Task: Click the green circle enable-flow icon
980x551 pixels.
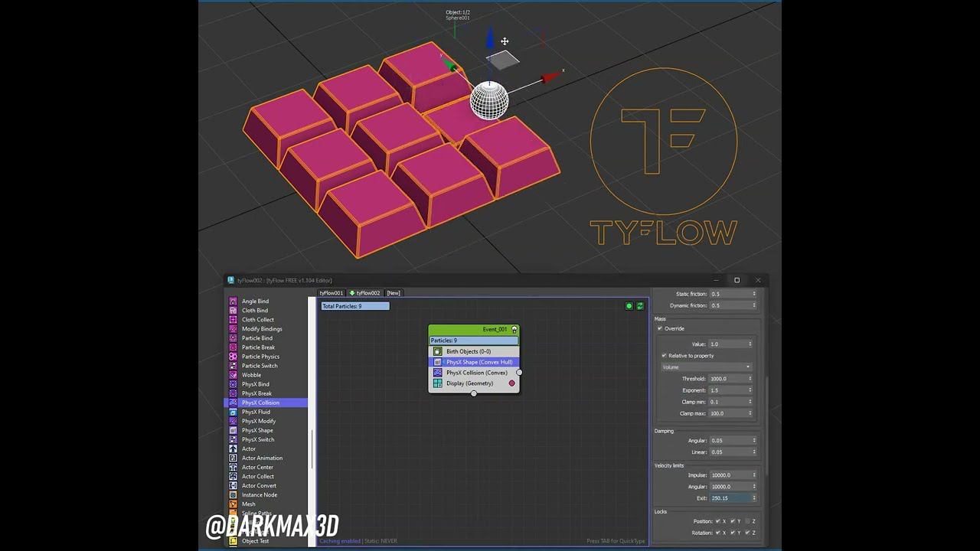Action: tap(629, 306)
